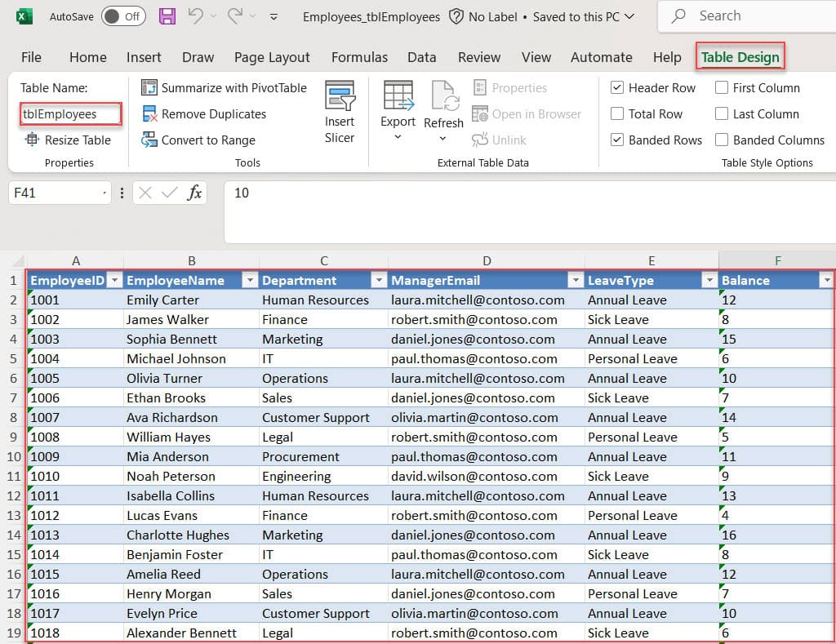Viewport: 836px width, 644px height.
Task: Open the EmployeeID filter dropdown
Action: 114,280
